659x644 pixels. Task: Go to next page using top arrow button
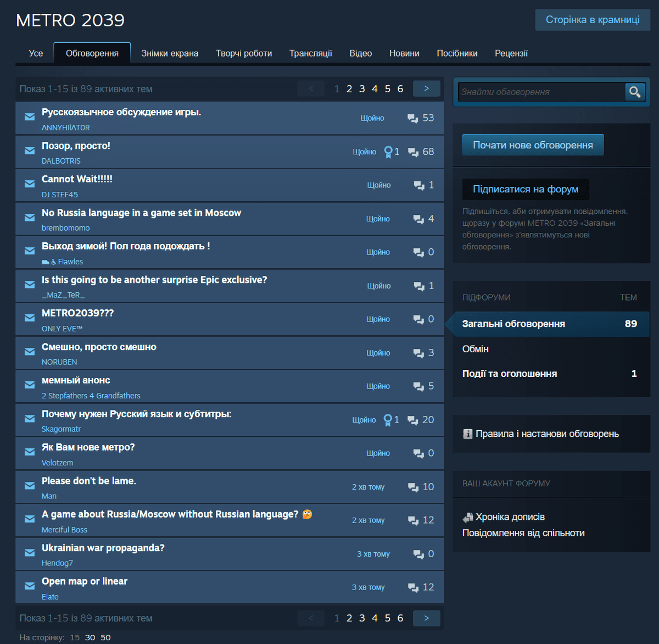(427, 88)
